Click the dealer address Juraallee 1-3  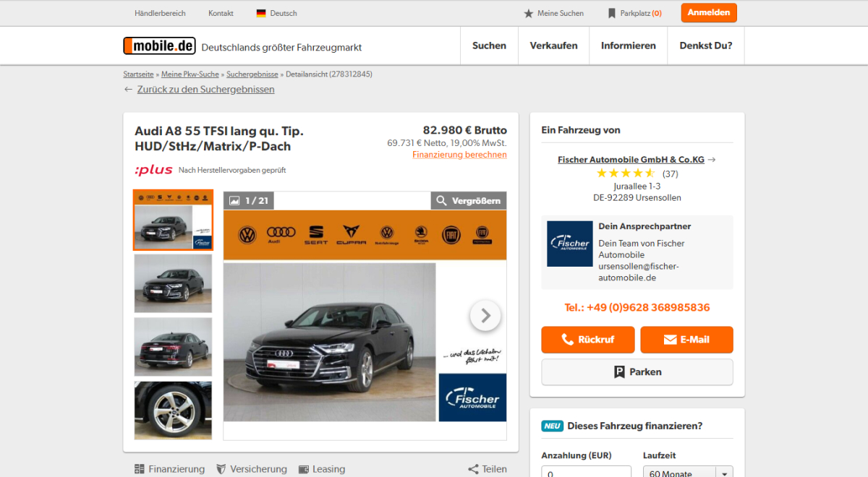click(x=637, y=186)
